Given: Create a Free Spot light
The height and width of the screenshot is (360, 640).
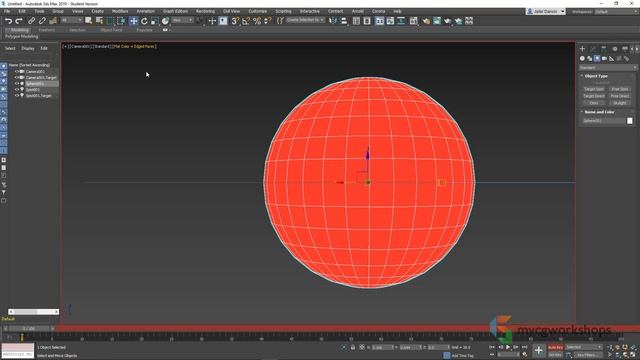Looking at the screenshot, I should click(620, 89).
